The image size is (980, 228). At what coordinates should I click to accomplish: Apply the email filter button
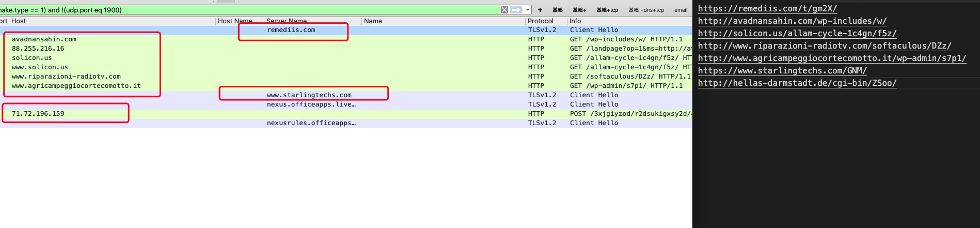click(681, 10)
